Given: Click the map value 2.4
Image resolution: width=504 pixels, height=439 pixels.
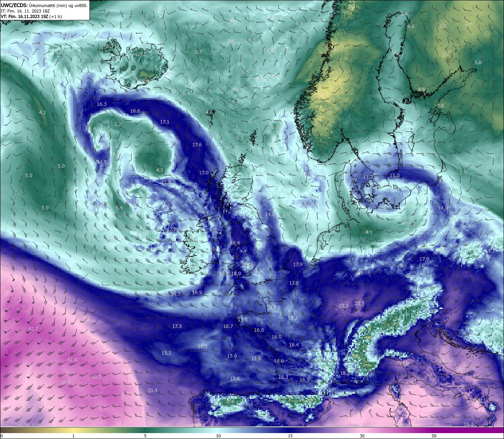Looking at the screenshot, I should 469,23.
